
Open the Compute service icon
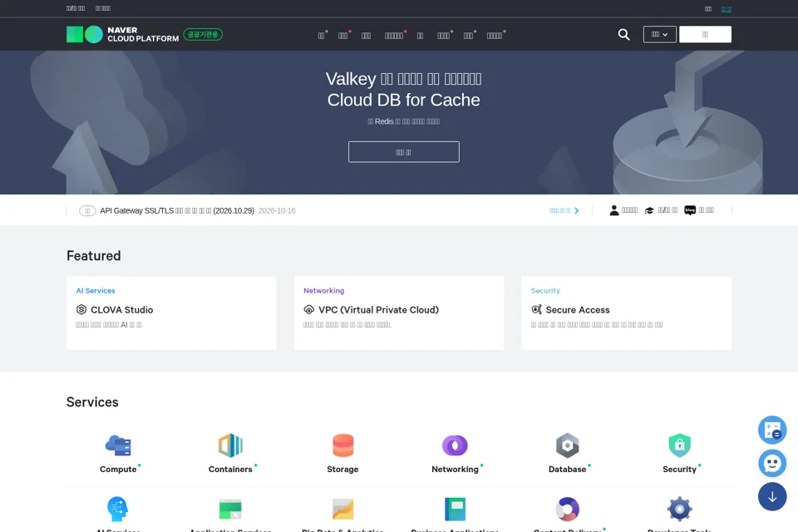click(118, 446)
